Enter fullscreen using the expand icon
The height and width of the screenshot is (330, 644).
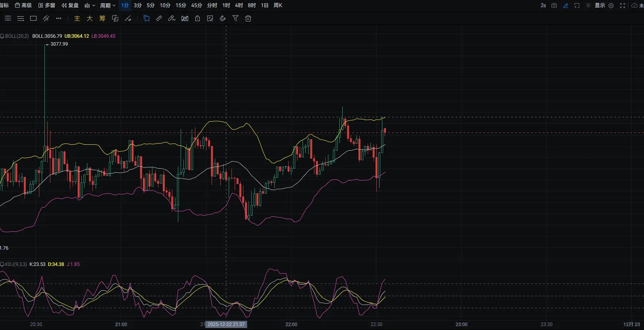(x=623, y=6)
